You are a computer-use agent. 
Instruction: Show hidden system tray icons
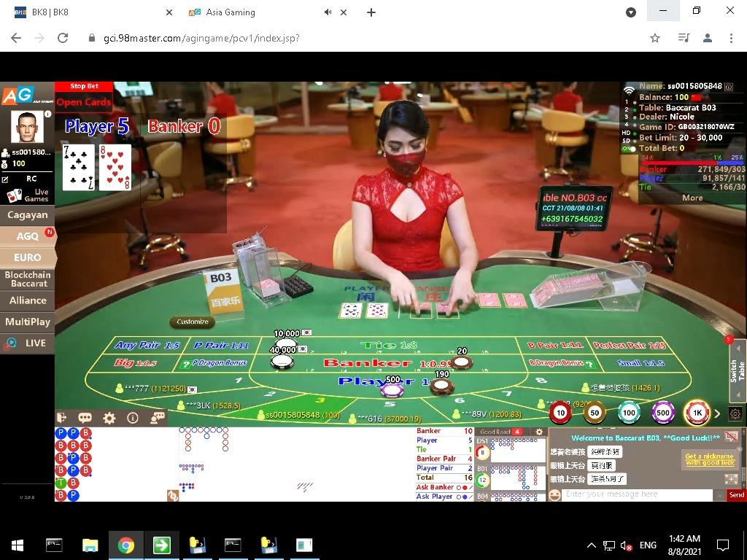tap(591, 545)
